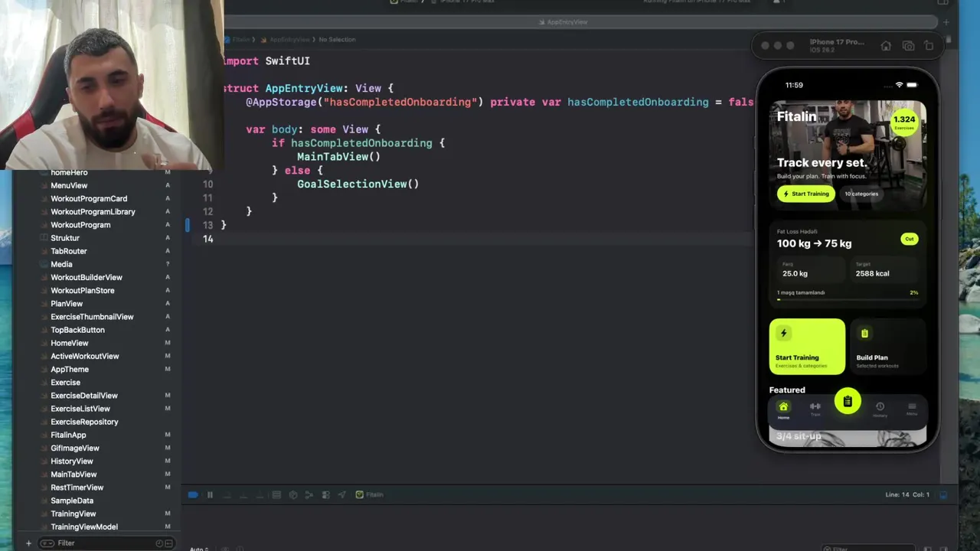Pause program execution in debug bar
The image size is (980, 551).
click(210, 495)
